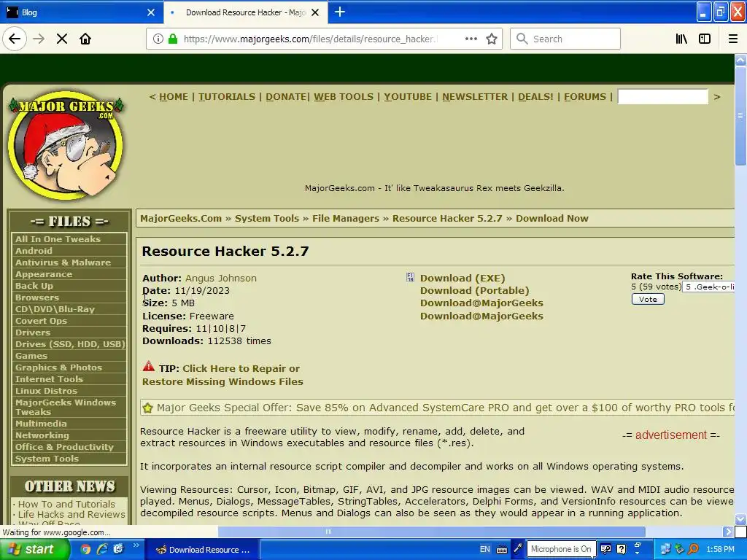Screen dimensions: 747x560
Task: Click the star icon beside Special Offer
Action: (x=147, y=408)
